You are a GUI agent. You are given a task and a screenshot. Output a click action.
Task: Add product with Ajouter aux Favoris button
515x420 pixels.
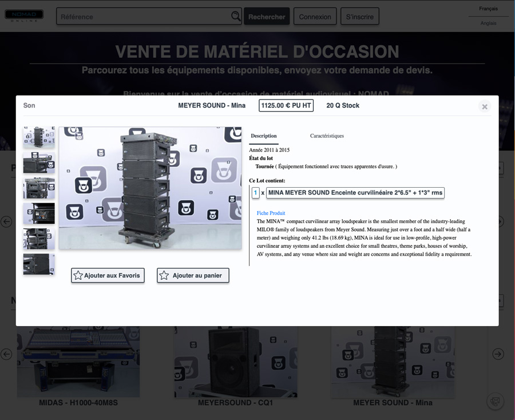108,275
